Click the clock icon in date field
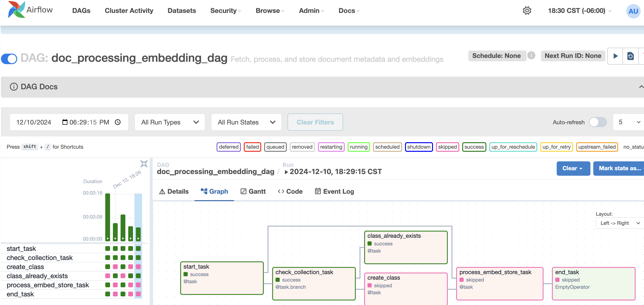The width and height of the screenshot is (644, 305). click(x=118, y=122)
